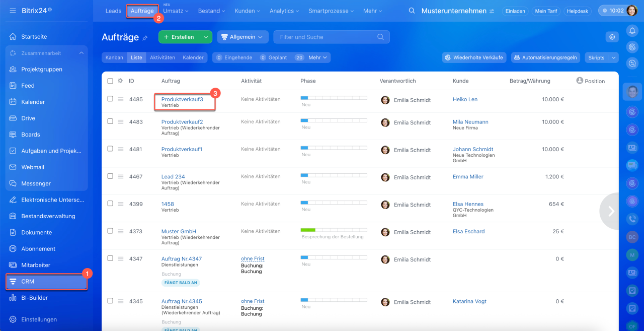The width and height of the screenshot is (644, 331).
Task: Pin the Aufträge page with pin icon
Action: click(x=145, y=38)
